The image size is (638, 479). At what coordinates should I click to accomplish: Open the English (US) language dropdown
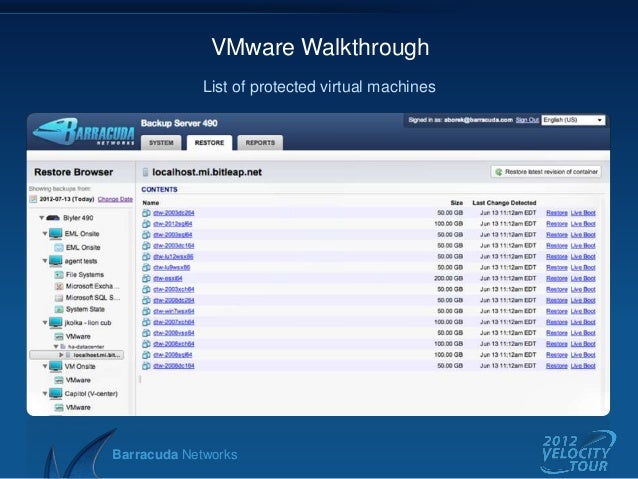coord(573,120)
